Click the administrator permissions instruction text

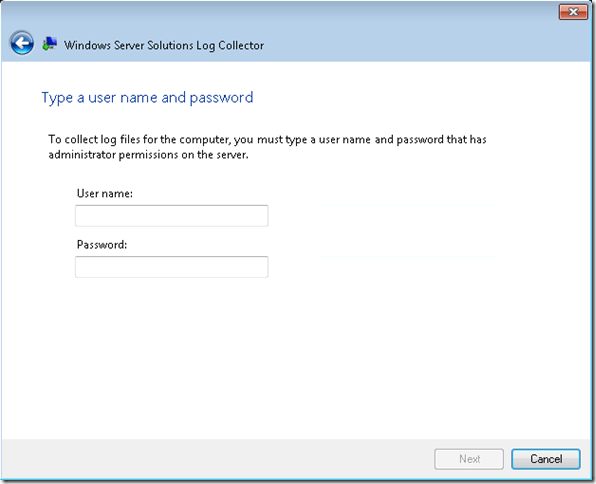(267, 147)
